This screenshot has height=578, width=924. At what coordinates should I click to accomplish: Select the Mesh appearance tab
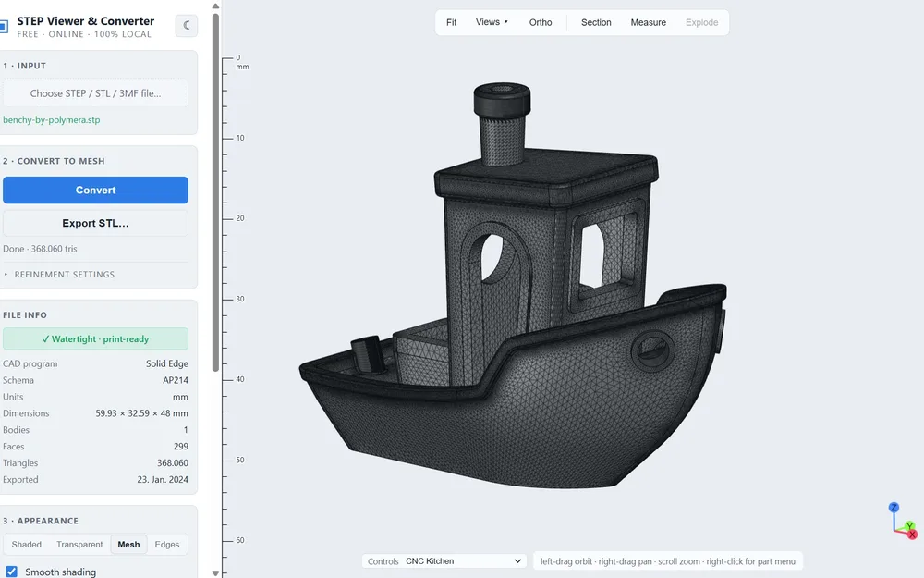[x=128, y=545]
